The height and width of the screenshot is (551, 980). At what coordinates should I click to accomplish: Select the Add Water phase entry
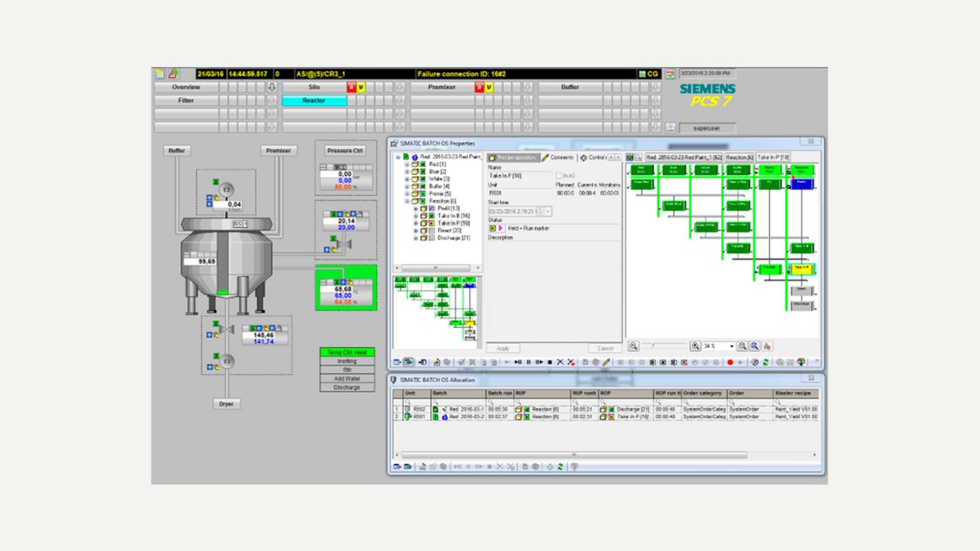[347, 379]
